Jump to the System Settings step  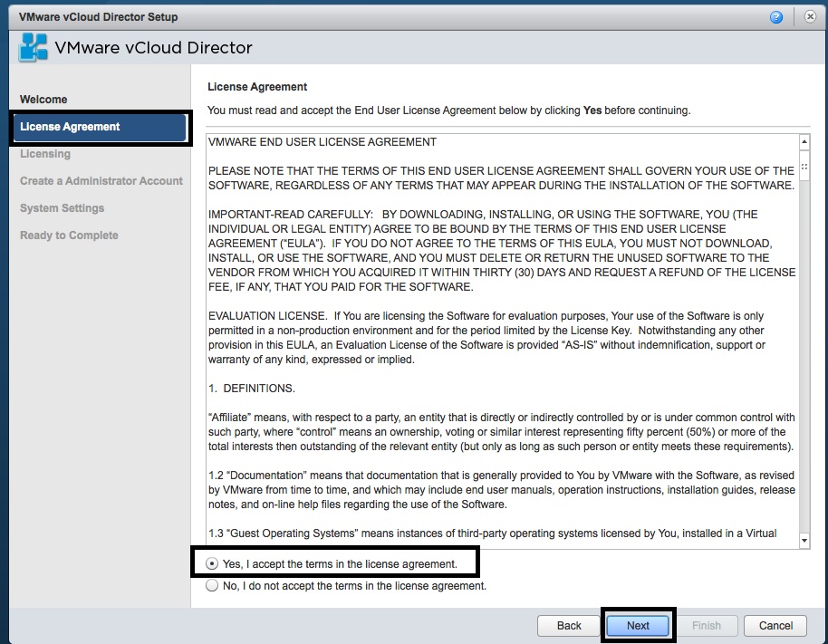[62, 208]
